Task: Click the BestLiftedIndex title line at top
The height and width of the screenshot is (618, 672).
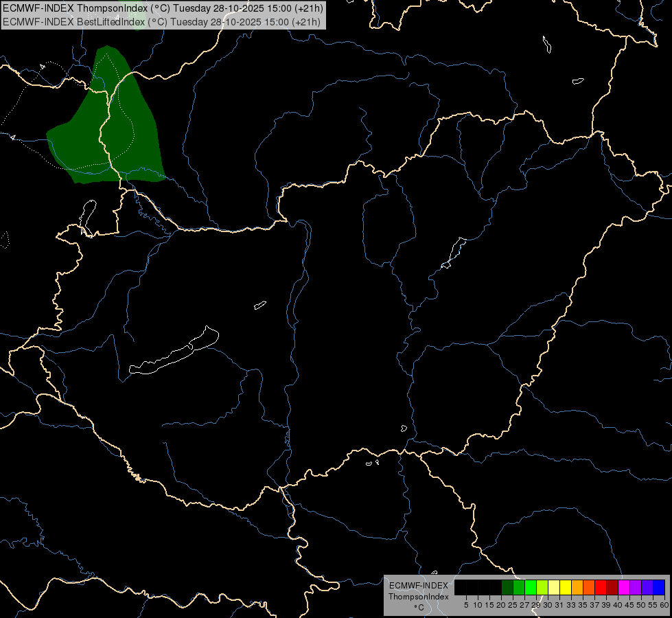Action: coord(161,21)
